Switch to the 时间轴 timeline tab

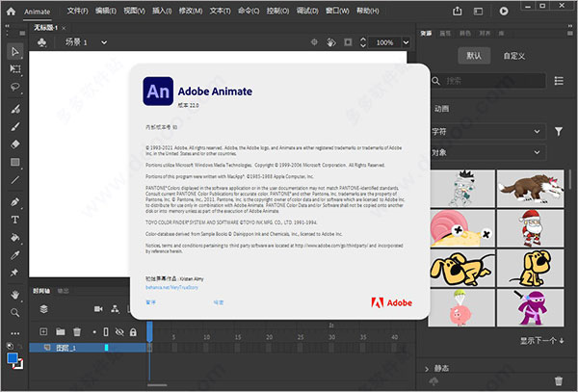pyautogui.click(x=41, y=291)
